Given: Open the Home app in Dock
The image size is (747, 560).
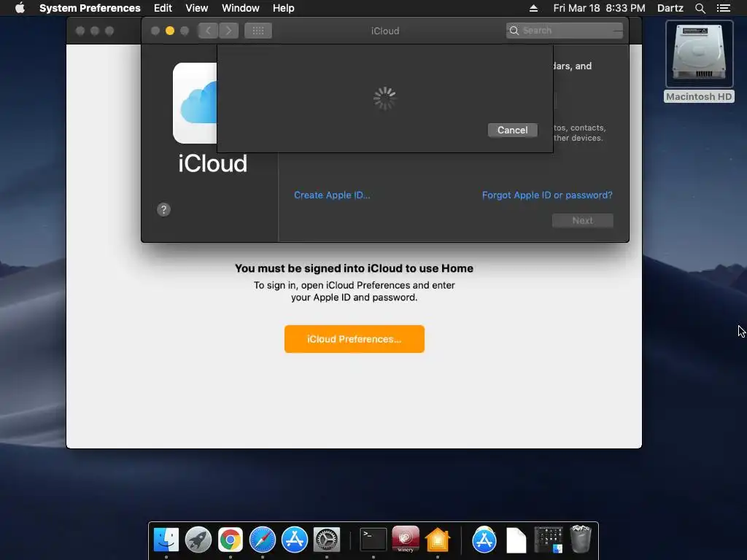Looking at the screenshot, I should (438, 540).
